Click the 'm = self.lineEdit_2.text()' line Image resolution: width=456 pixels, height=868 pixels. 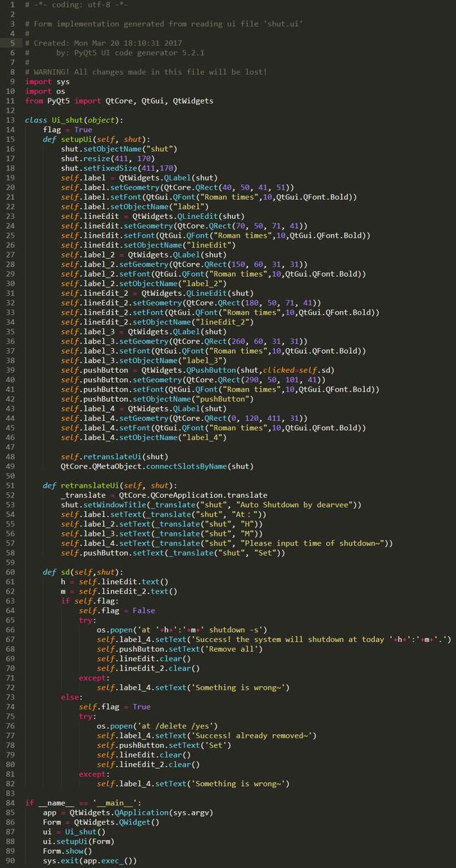pyautogui.click(x=119, y=592)
